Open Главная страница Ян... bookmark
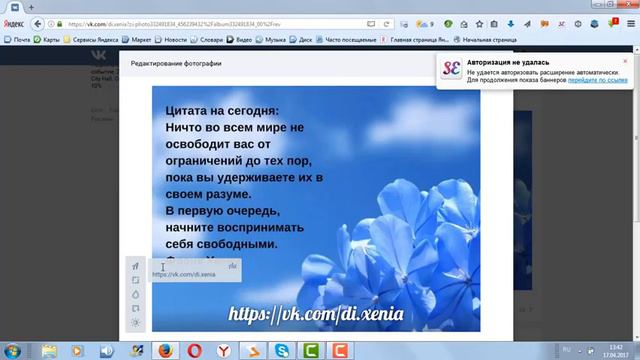 (414, 40)
